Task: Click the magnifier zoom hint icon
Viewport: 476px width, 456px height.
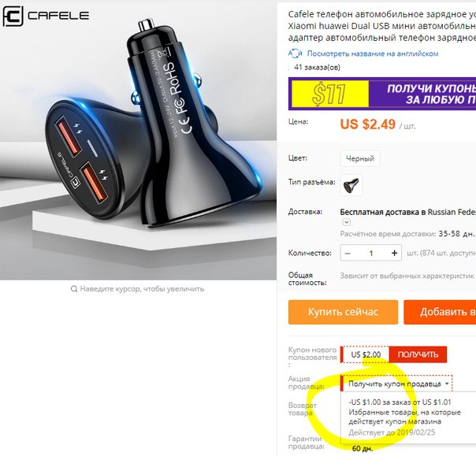Action: click(x=74, y=289)
